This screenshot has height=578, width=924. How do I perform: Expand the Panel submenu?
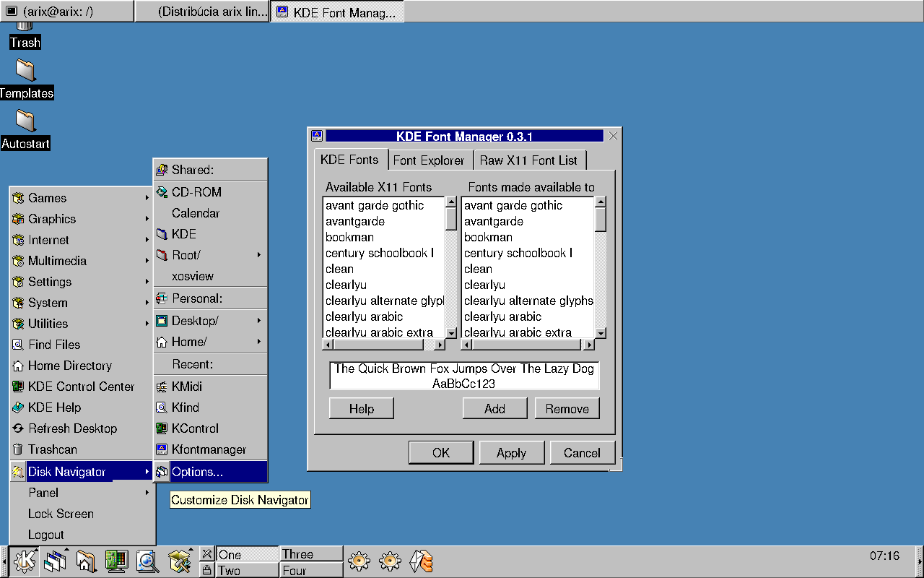pyautogui.click(x=82, y=493)
